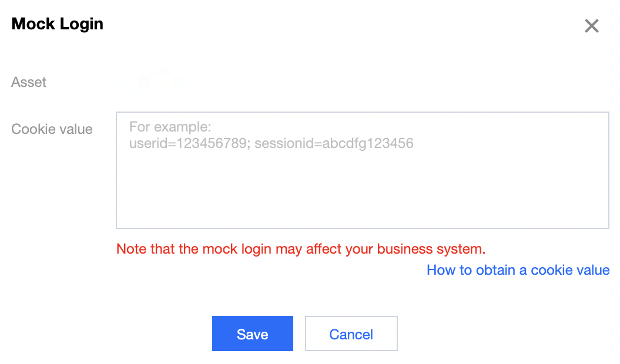Close the Mock Login dialog
The height and width of the screenshot is (364, 620).
pyautogui.click(x=591, y=26)
